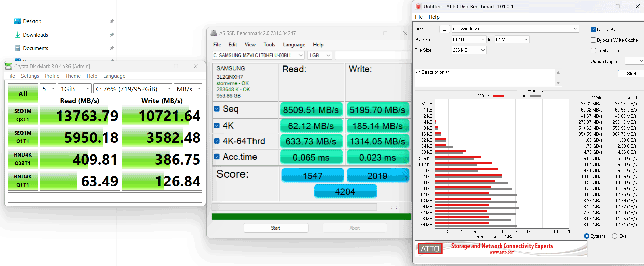This screenshot has width=644, height=266.
Task: Open the Help menu in ATTO Disk Benchmark
Action: (434, 17)
